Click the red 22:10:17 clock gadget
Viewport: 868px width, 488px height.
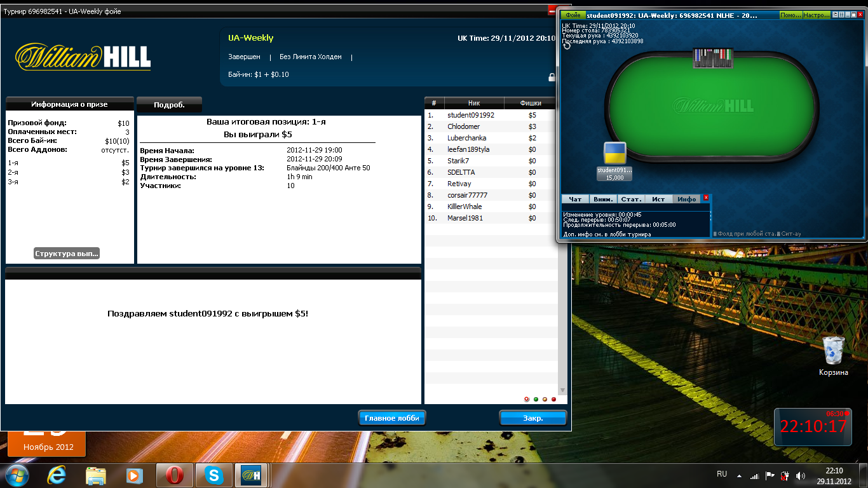(813, 426)
